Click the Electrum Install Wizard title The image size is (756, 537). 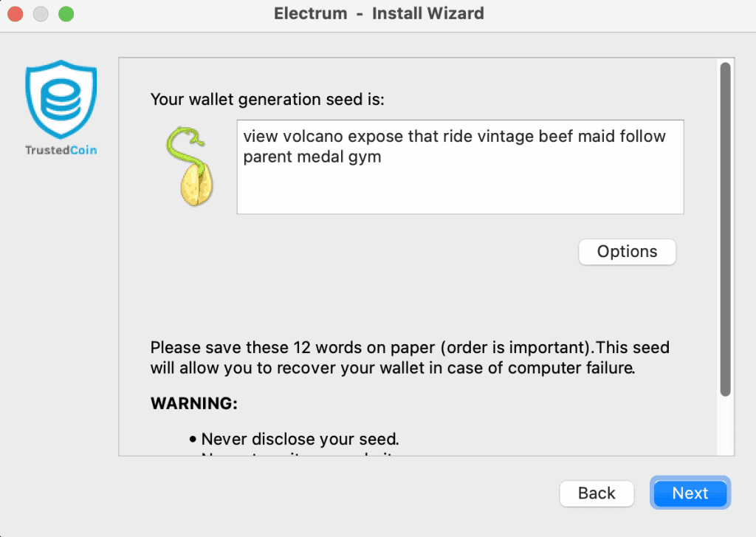click(379, 13)
